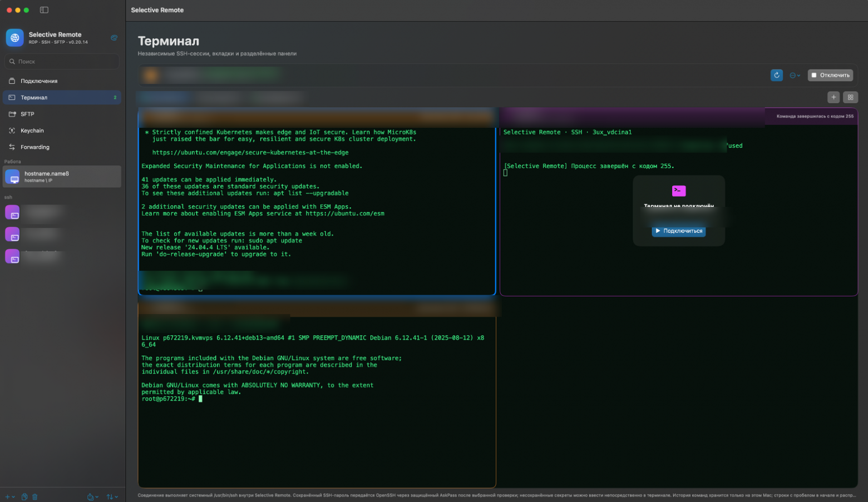Click the "New release '24.04.4 LTS' available" line
This screenshot has width=868, height=502.
tap(205, 247)
